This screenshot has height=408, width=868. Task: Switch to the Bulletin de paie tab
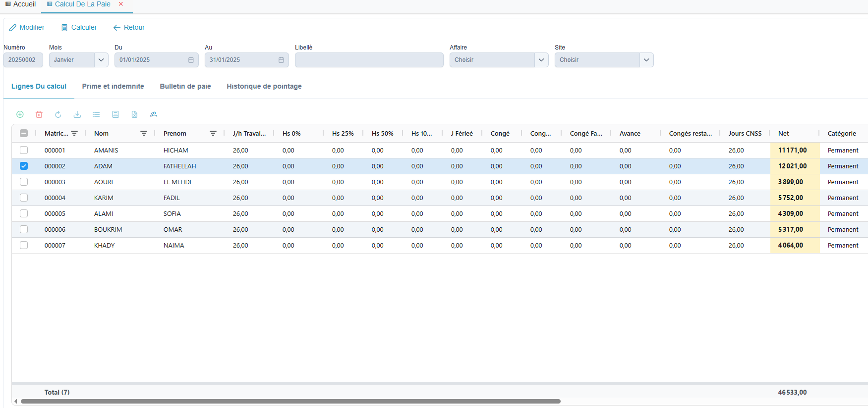185,86
